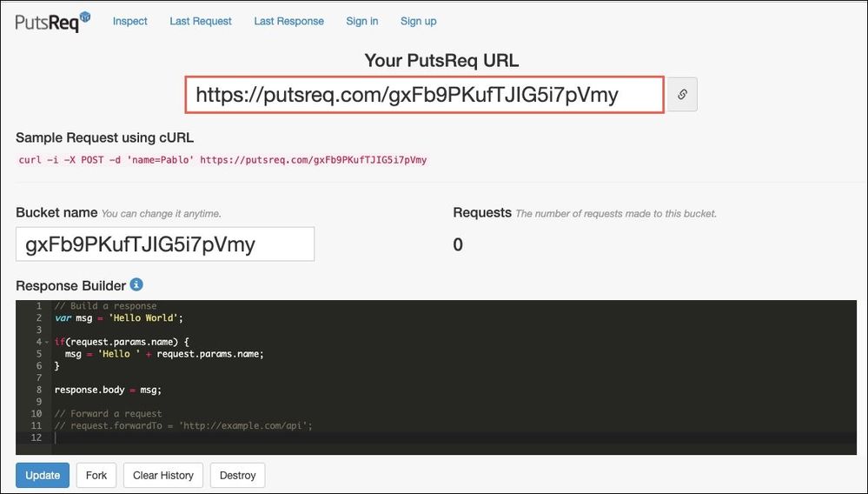Open the Inspect page

click(129, 21)
